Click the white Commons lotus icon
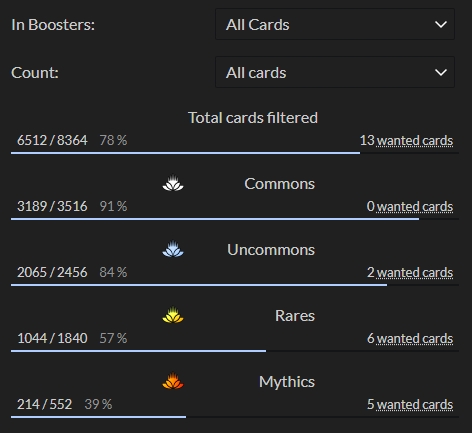 click(x=173, y=183)
